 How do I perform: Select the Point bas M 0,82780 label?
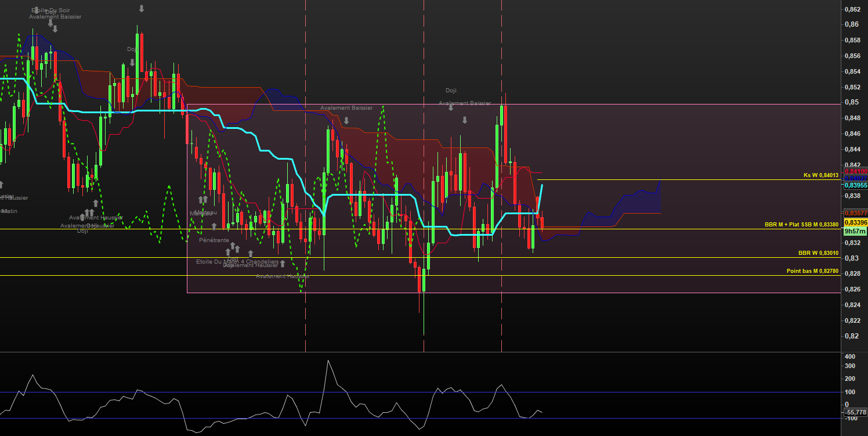point(812,271)
